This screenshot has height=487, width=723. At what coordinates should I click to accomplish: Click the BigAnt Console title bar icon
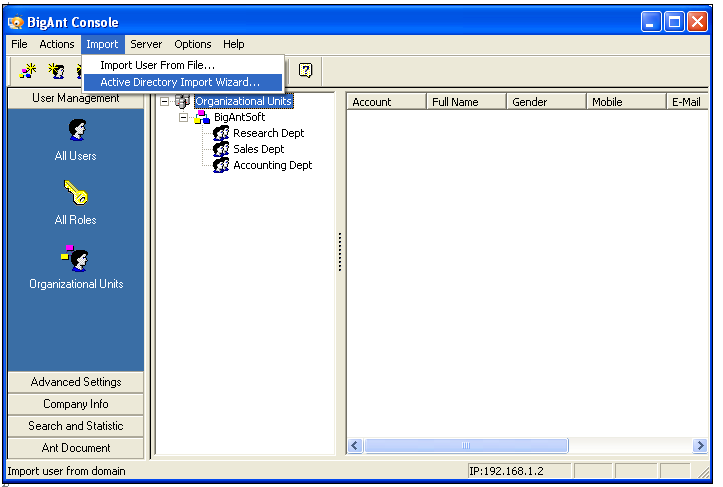16,22
